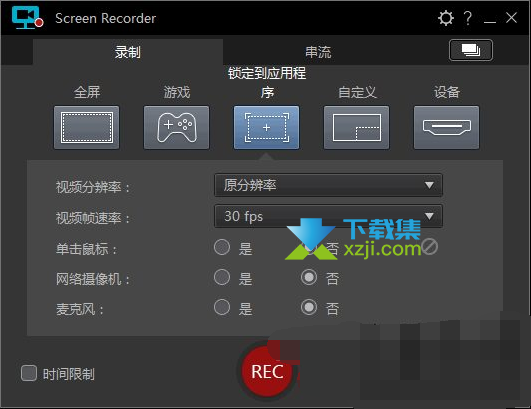Select 否 for the microphone (麦克风)
The image size is (531, 409).
pyautogui.click(x=309, y=307)
